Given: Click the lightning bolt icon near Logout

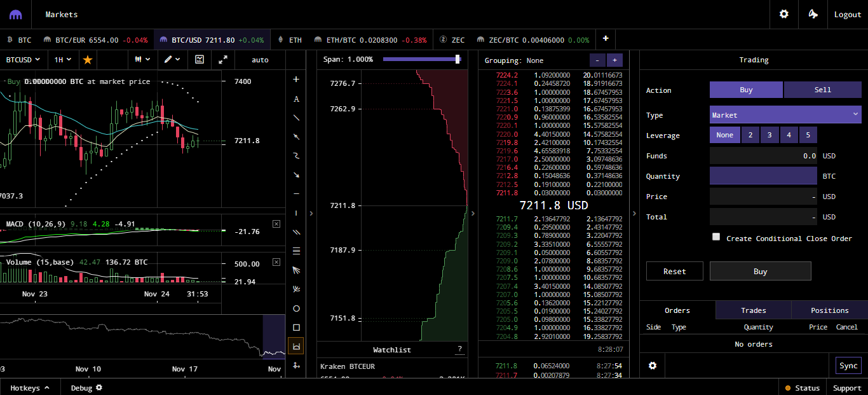Looking at the screenshot, I should pos(813,14).
